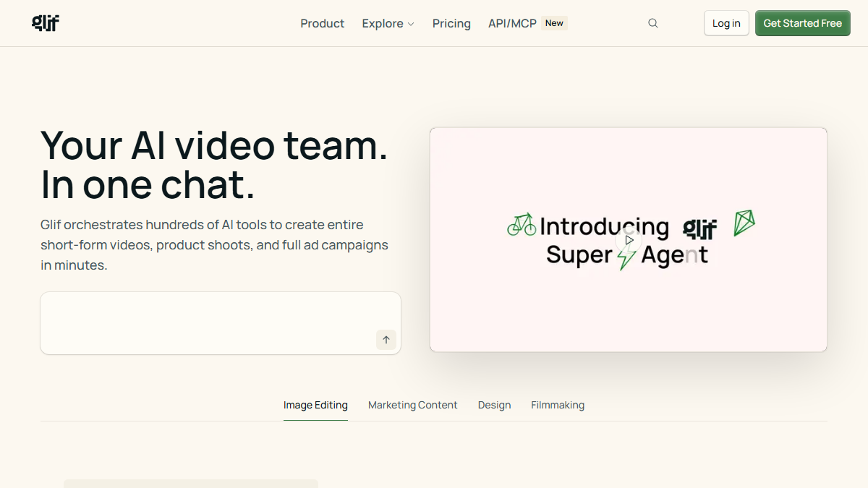Click the Log in button
This screenshot has width=868, height=488.
726,23
